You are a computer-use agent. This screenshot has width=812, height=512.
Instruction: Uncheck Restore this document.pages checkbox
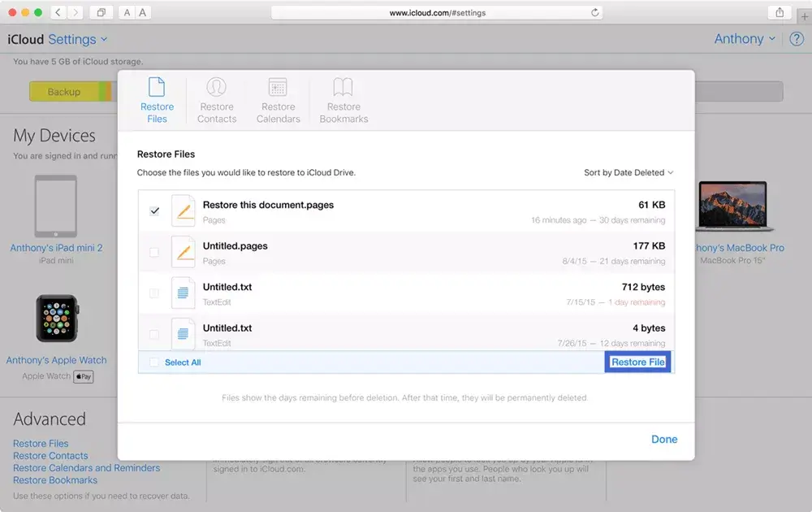(x=154, y=211)
